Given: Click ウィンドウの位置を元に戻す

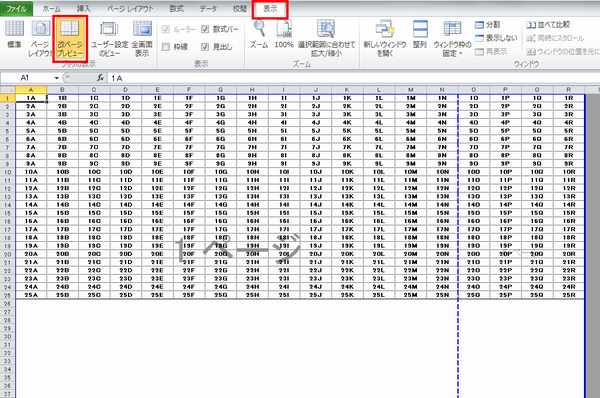Looking at the screenshot, I should [562, 51].
